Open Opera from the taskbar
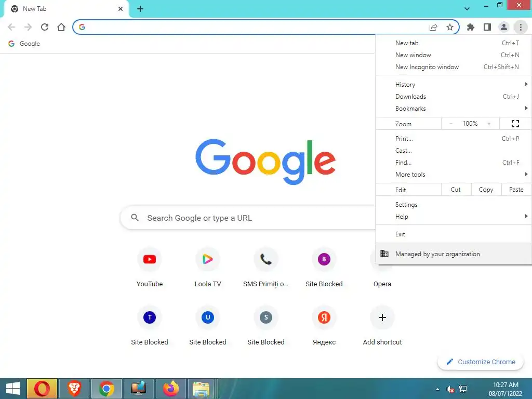 (x=42, y=389)
